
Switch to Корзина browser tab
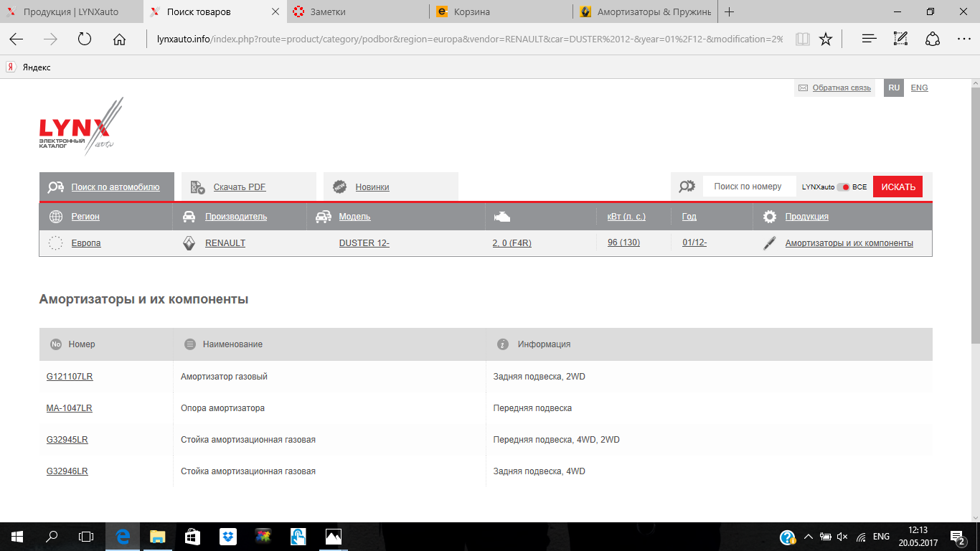click(501, 12)
